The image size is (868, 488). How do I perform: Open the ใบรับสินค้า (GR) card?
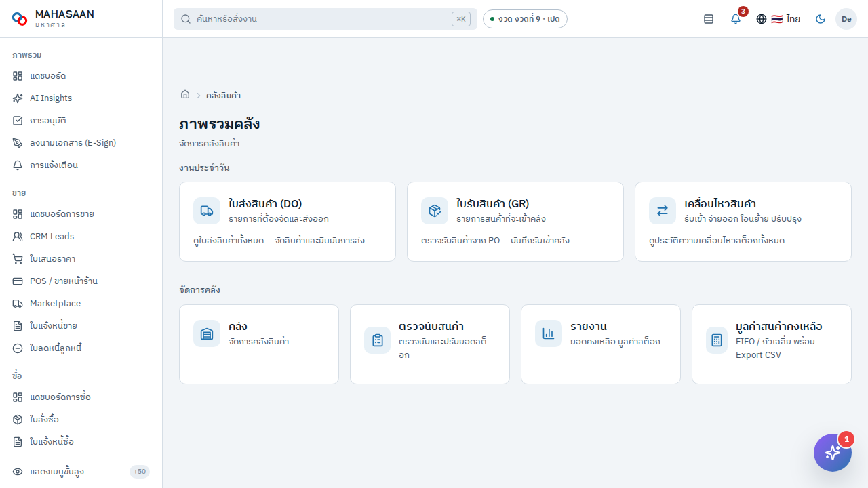(x=515, y=222)
